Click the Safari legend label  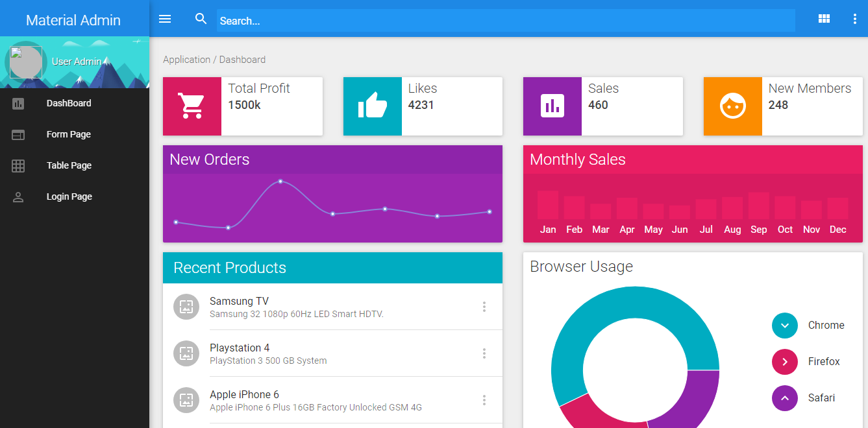(x=822, y=398)
